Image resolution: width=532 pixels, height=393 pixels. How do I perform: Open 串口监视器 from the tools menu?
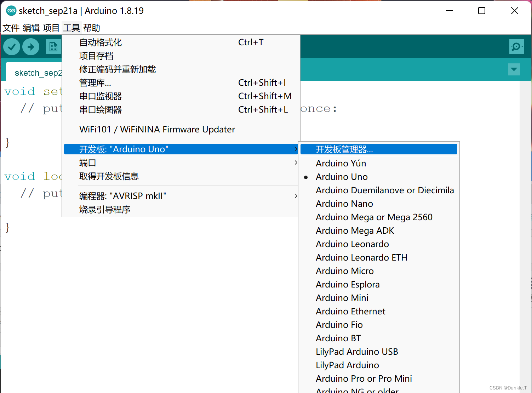(181, 96)
